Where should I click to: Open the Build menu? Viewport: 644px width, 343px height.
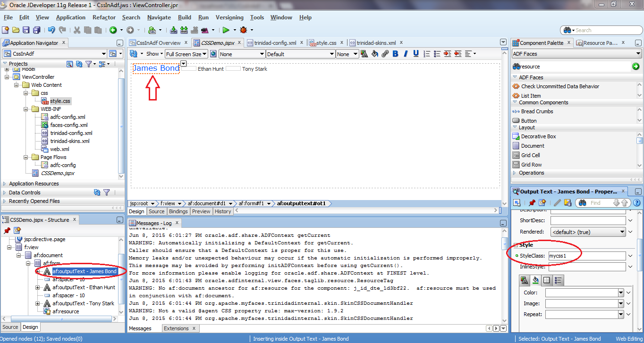(185, 17)
